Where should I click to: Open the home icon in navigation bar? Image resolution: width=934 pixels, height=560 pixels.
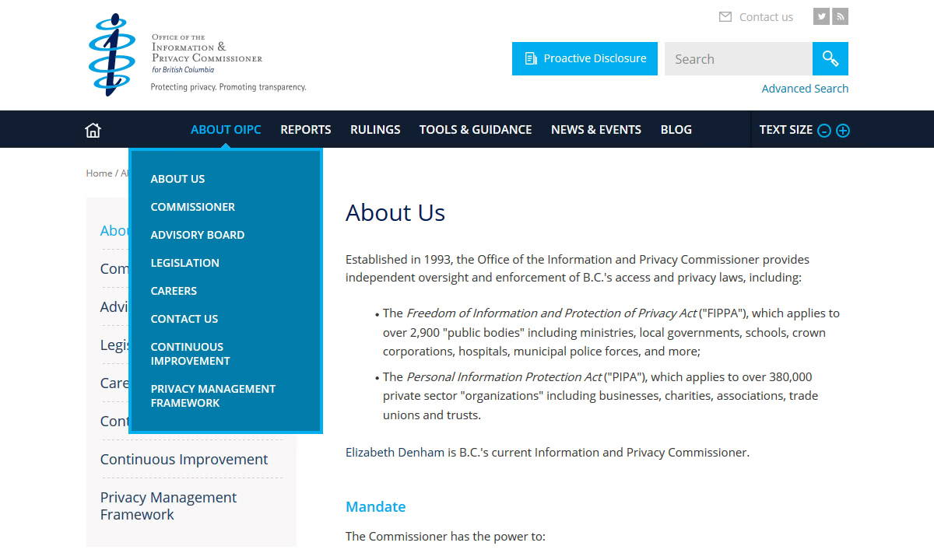(x=93, y=130)
